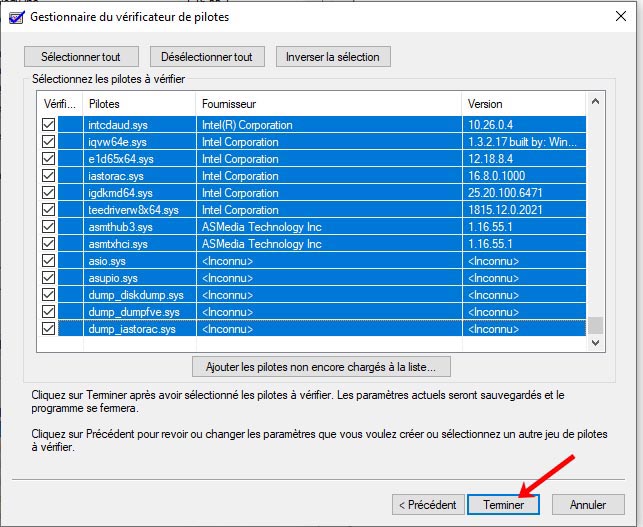The image size is (643, 527).
Task: Click ASMedia Technology Inc in asmtxhci.sys row
Action: click(x=261, y=244)
